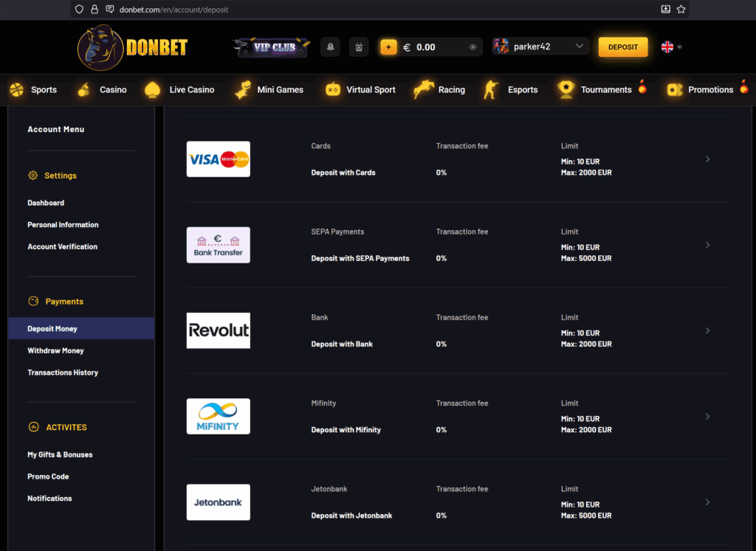The height and width of the screenshot is (551, 756).
Task: Click the Virtual Sport gamepad icon
Action: (333, 89)
